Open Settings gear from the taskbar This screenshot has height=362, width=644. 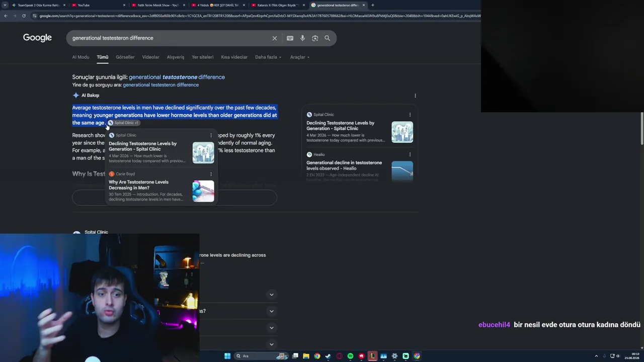[x=394, y=356]
